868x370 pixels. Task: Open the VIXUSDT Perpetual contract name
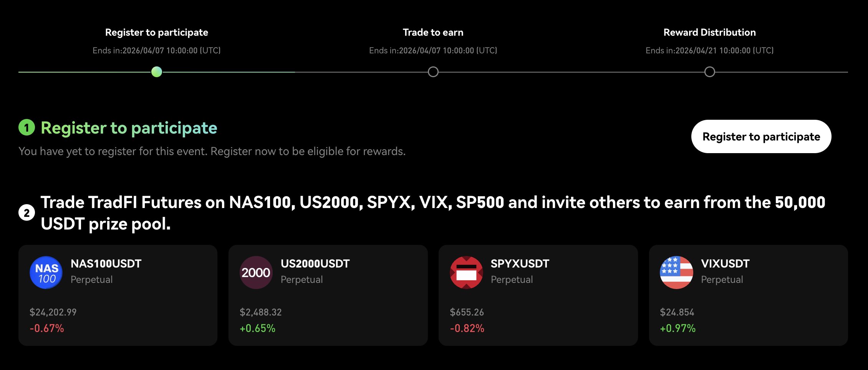725,264
